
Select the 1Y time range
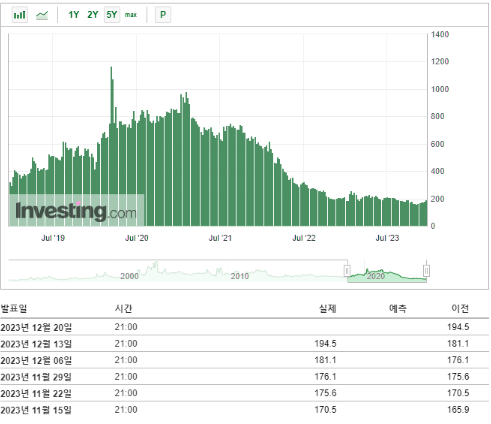click(74, 15)
